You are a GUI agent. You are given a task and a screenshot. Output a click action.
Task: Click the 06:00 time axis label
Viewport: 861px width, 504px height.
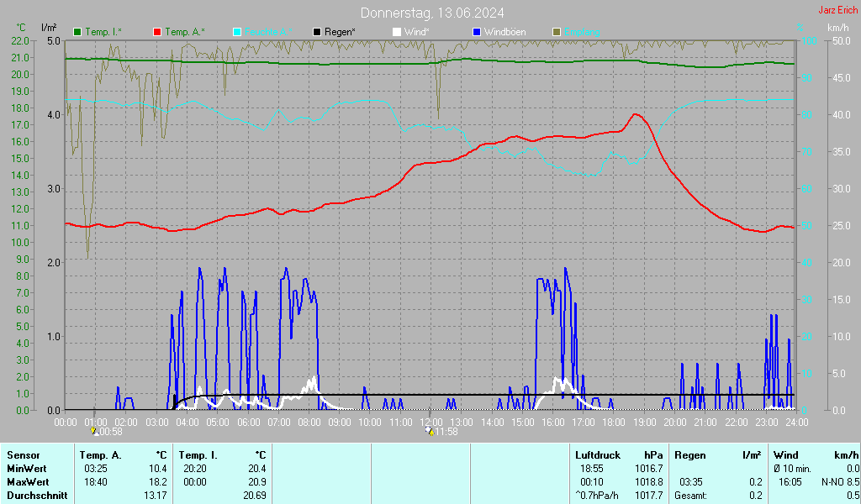coord(248,423)
